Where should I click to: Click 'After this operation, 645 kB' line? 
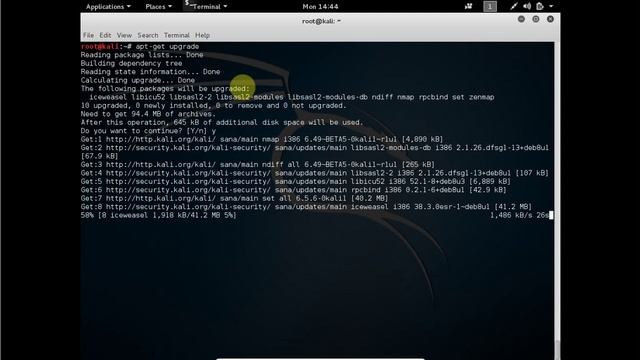222,122
